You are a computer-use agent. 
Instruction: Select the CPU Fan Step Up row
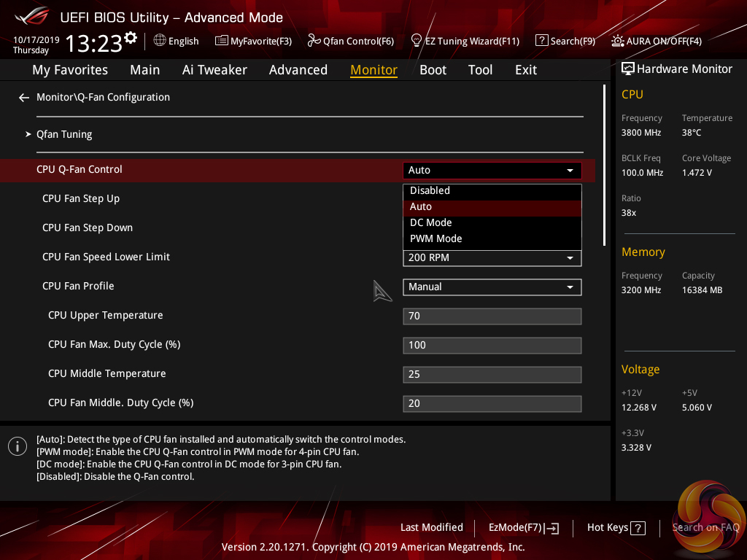coord(81,198)
